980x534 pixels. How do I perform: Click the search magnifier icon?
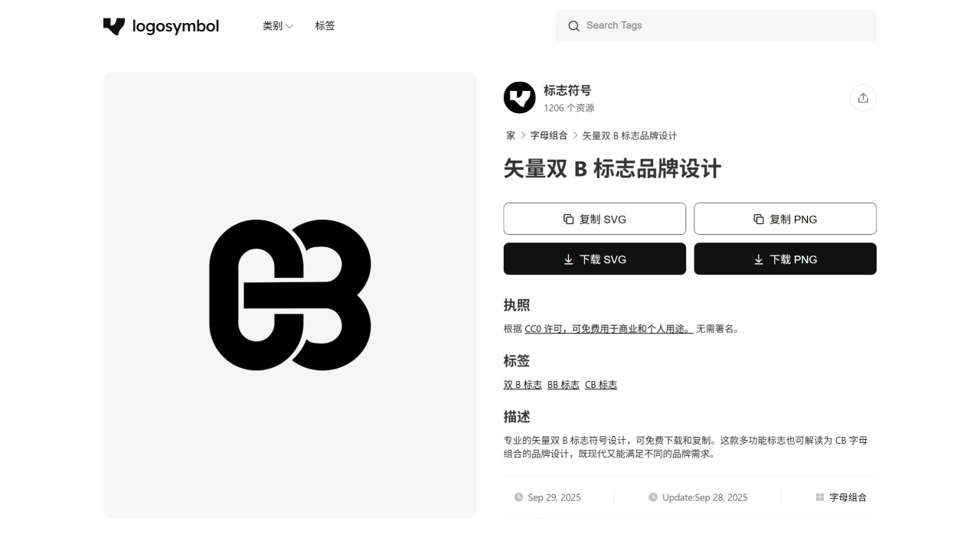tap(573, 26)
